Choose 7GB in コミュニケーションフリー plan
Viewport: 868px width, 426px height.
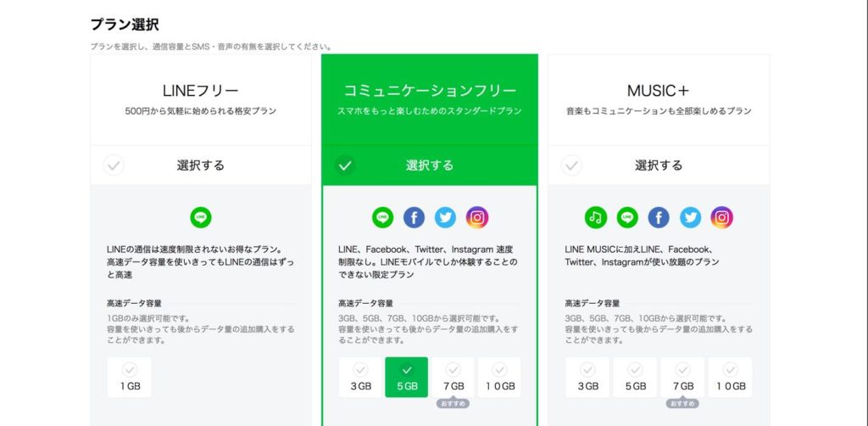click(453, 378)
